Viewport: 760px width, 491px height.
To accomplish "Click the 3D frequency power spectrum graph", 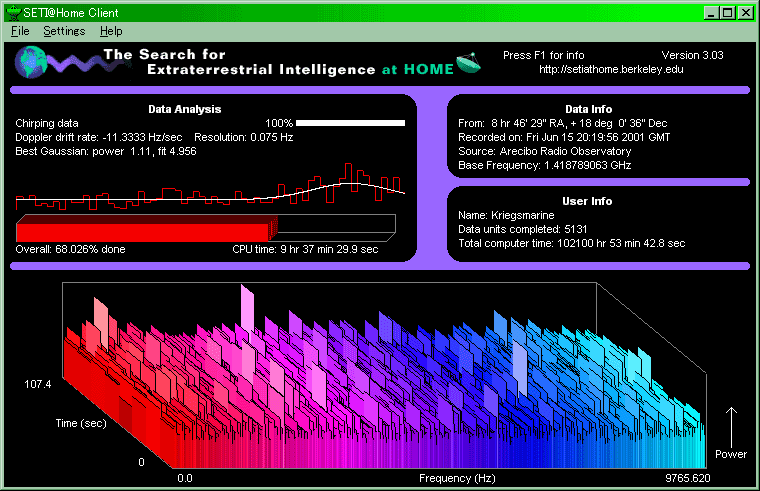I will [x=384, y=376].
